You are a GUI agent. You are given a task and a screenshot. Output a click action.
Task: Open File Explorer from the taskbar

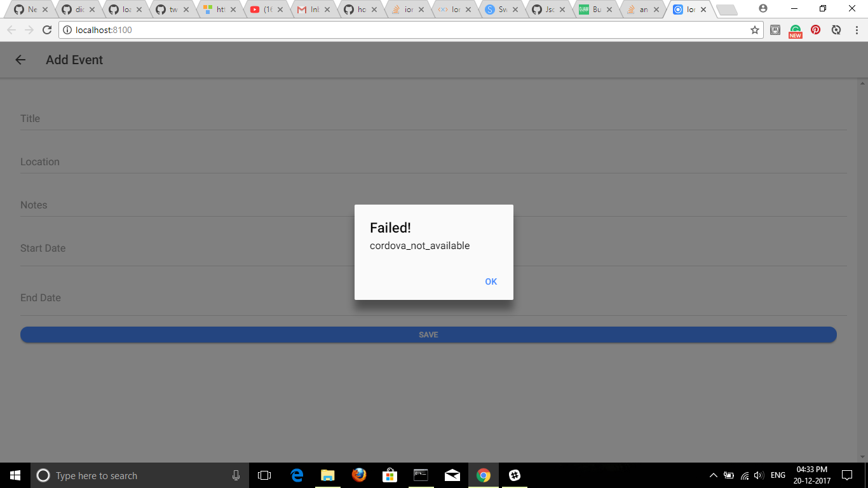(328, 475)
